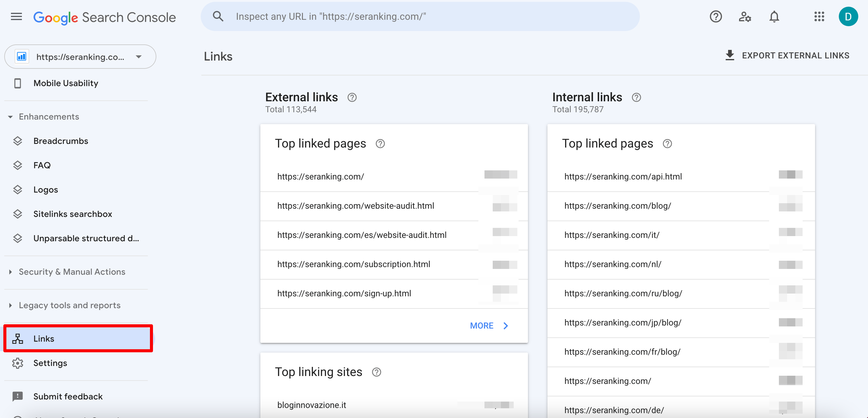Image resolution: width=868 pixels, height=418 pixels.
Task: Click Export External Links button
Action: tap(787, 55)
